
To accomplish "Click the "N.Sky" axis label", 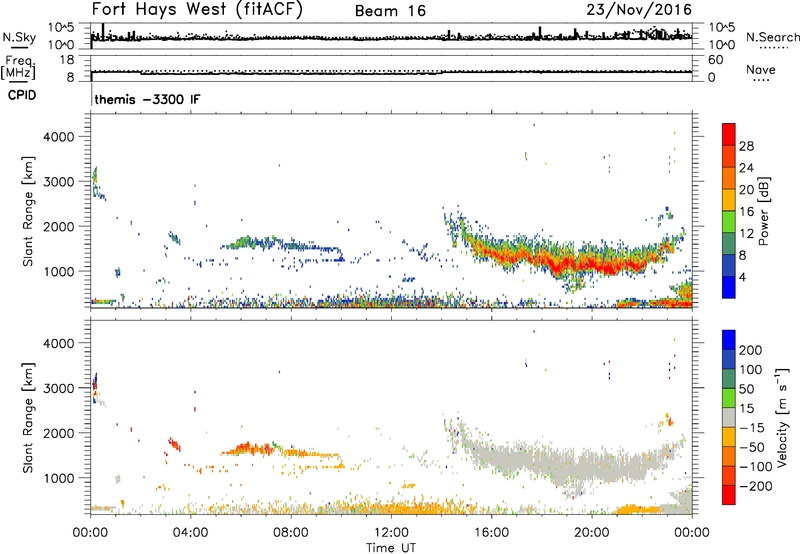I will tap(19, 37).
